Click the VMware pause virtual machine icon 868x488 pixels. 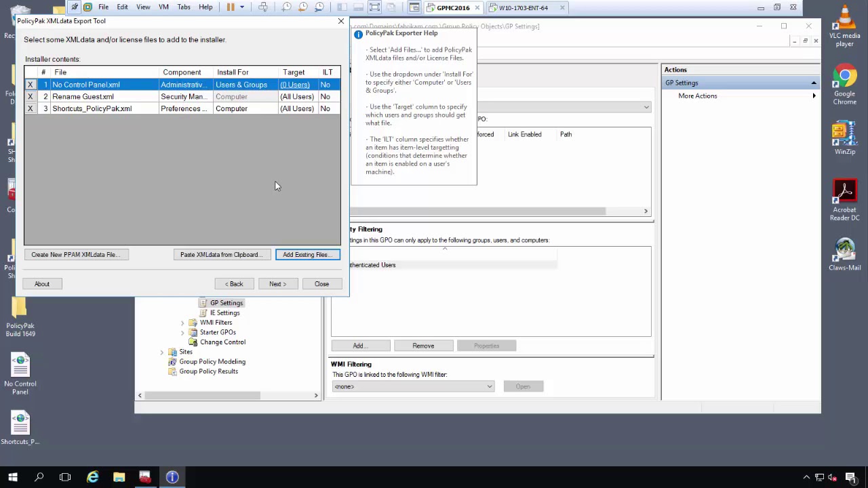click(231, 7)
